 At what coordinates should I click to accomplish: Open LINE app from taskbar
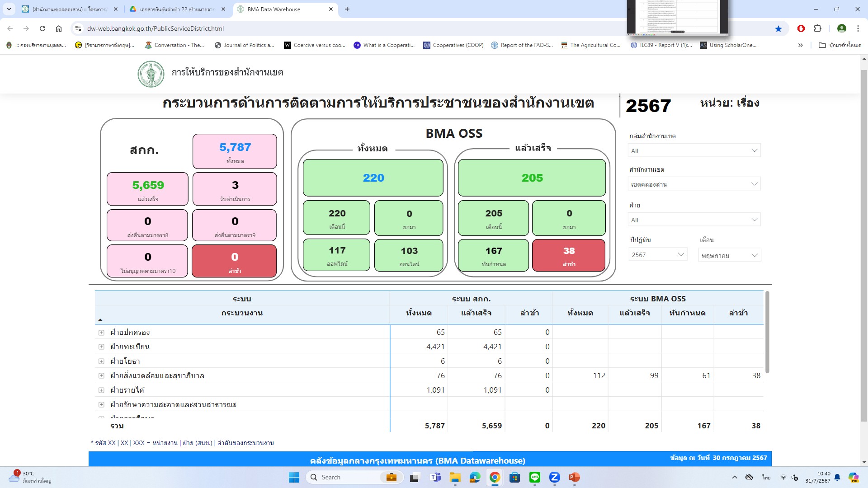535,477
